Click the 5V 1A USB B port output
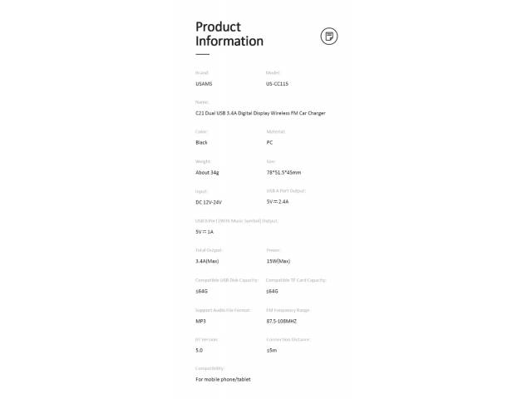This screenshot has width=532, height=399. click(204, 231)
